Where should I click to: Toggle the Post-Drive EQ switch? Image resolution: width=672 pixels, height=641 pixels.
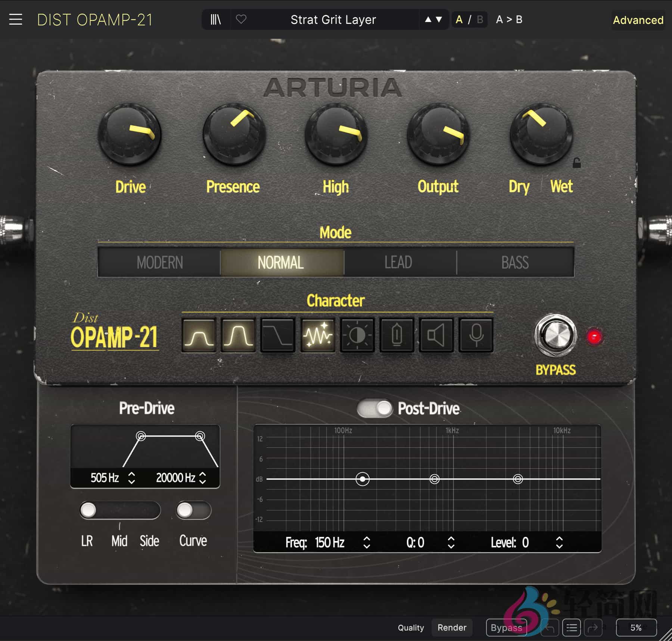tap(374, 409)
